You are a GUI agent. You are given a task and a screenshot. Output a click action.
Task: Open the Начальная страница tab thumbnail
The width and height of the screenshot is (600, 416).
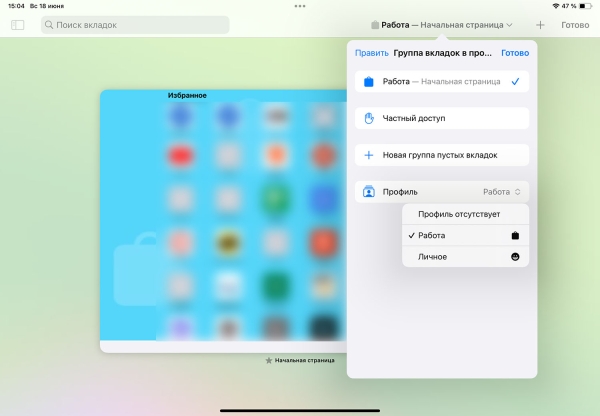pos(222,220)
